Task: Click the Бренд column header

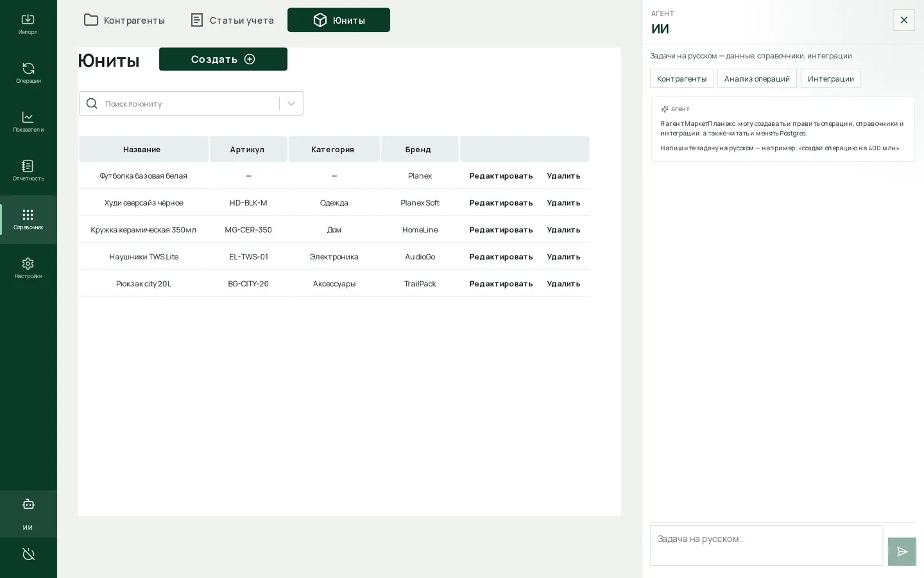Action: [420, 149]
